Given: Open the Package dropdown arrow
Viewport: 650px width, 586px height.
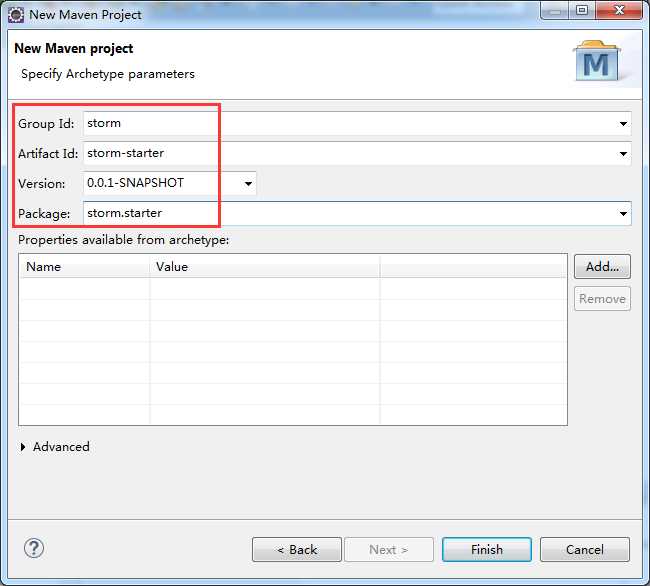Looking at the screenshot, I should (623, 213).
